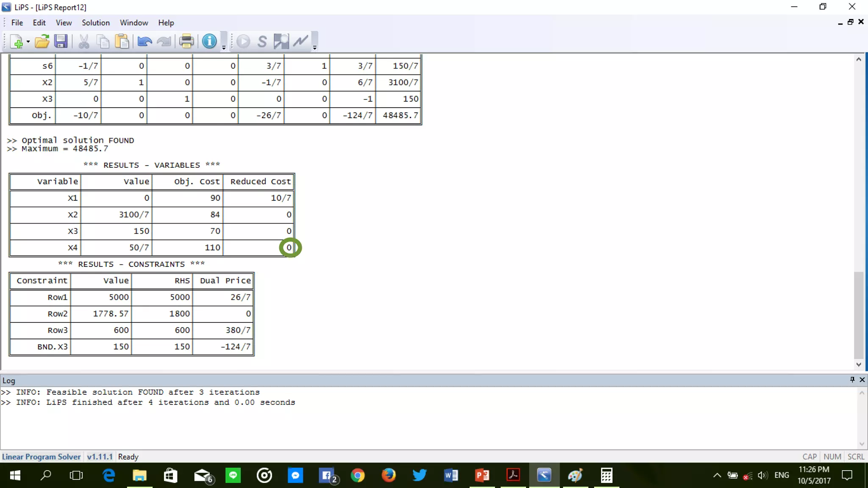Restore the inner document window
This screenshot has width=868, height=488.
[x=850, y=22]
